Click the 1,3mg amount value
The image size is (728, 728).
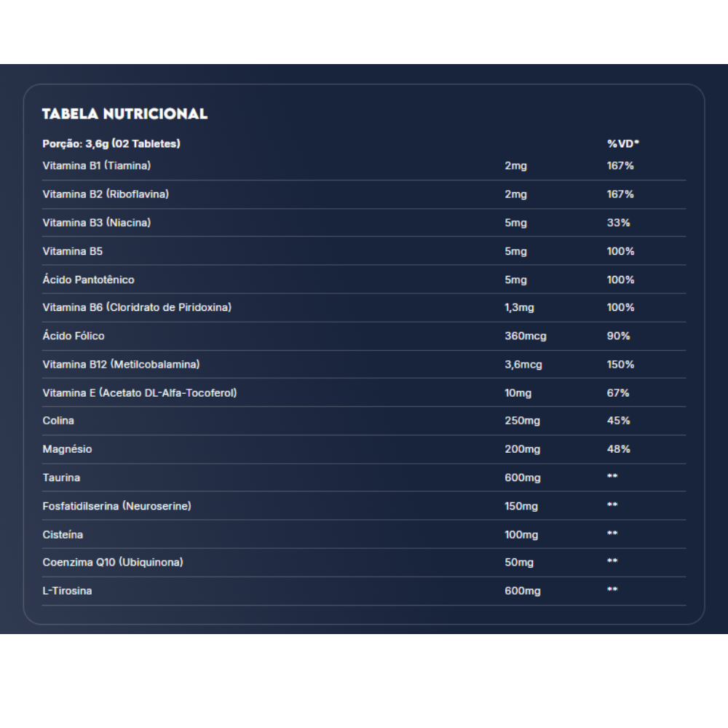tap(519, 307)
